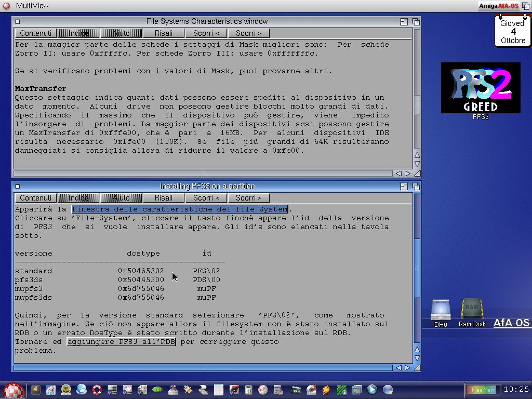Viewport: 532px width, 399px height.
Task: Toggle zoom gadget of Installing PFS3 window
Action: pos(404,187)
